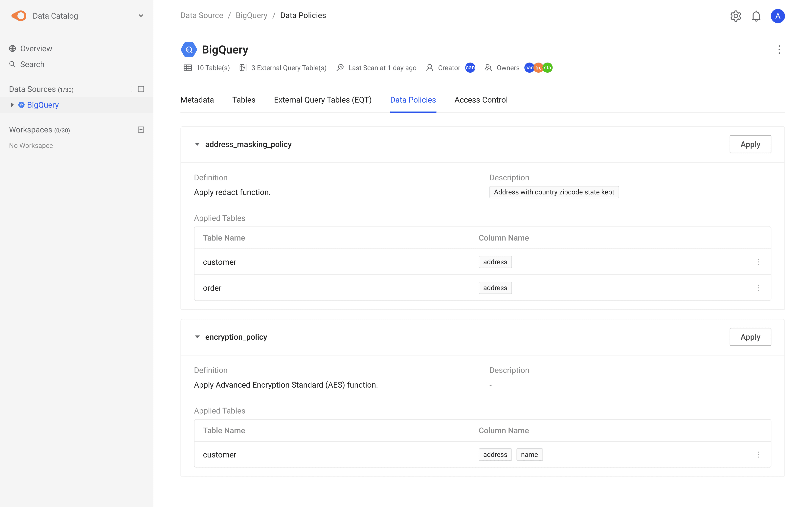The image size is (812, 507).
Task: Click the user avatar A
Action: pyautogui.click(x=778, y=16)
